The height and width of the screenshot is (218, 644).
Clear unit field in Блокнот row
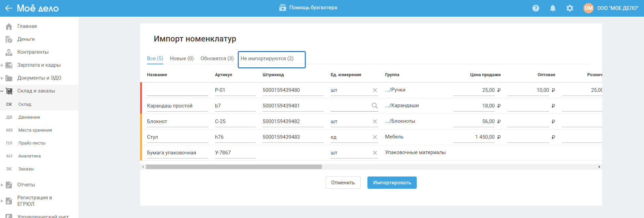pyautogui.click(x=375, y=121)
